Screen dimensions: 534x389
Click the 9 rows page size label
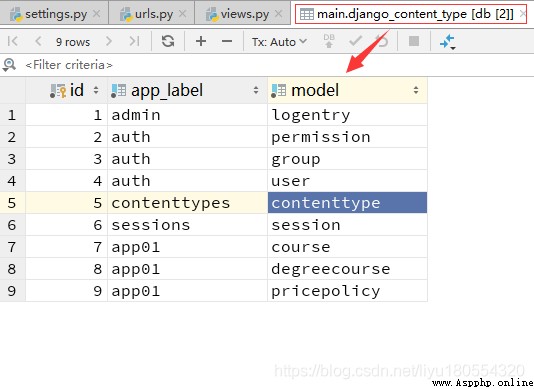[x=73, y=42]
